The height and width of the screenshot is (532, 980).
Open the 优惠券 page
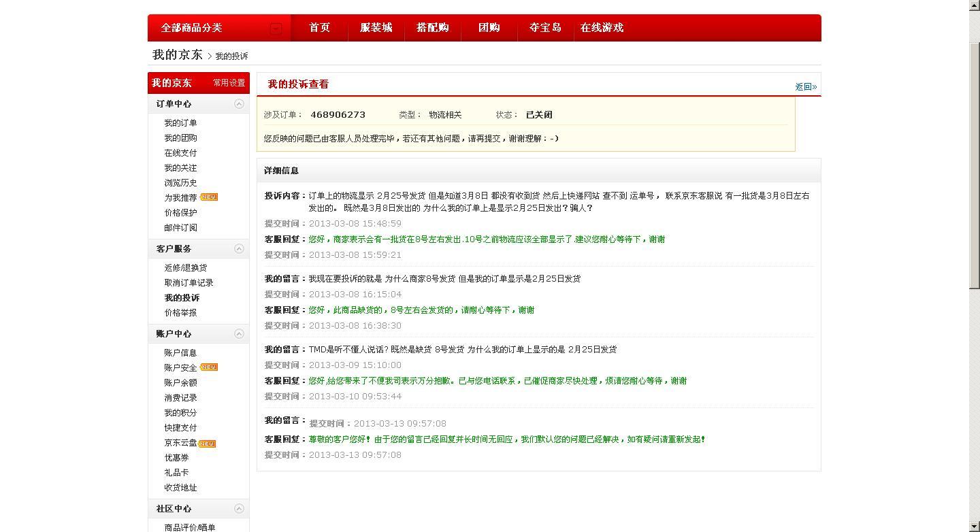(177, 457)
